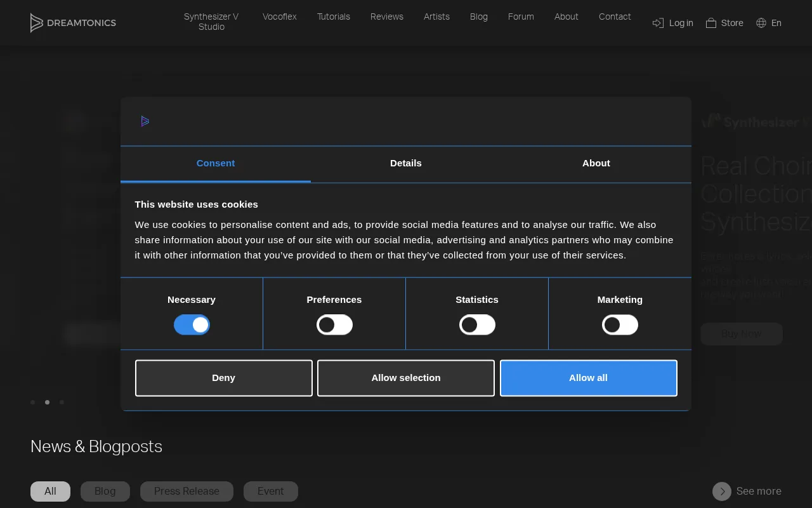Click the cookie dialog logo icon
The image size is (812, 508).
pyautogui.click(x=145, y=121)
